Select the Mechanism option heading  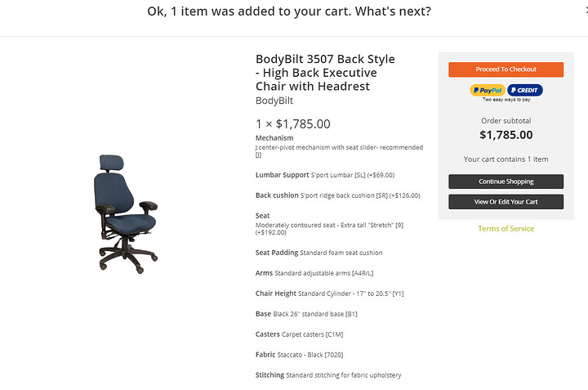pos(274,137)
